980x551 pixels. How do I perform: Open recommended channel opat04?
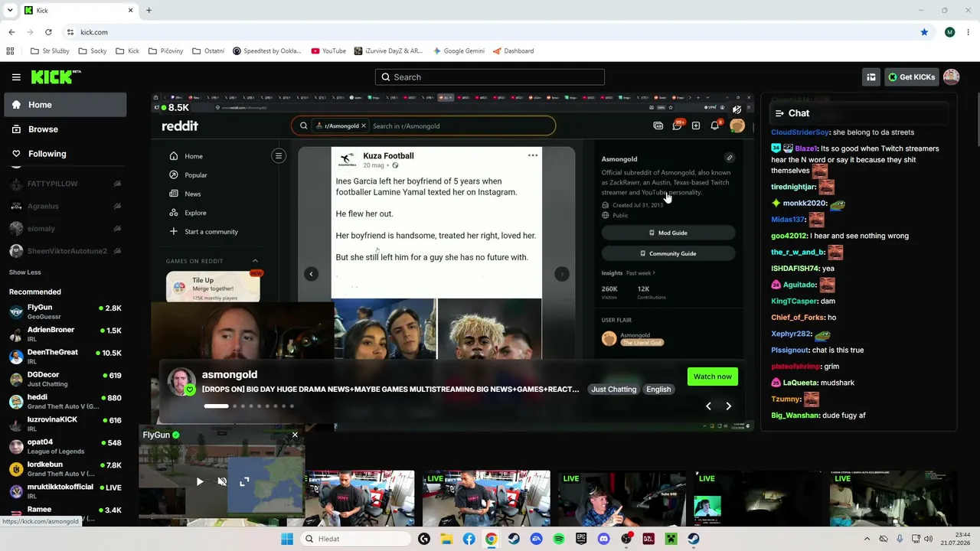click(x=65, y=446)
